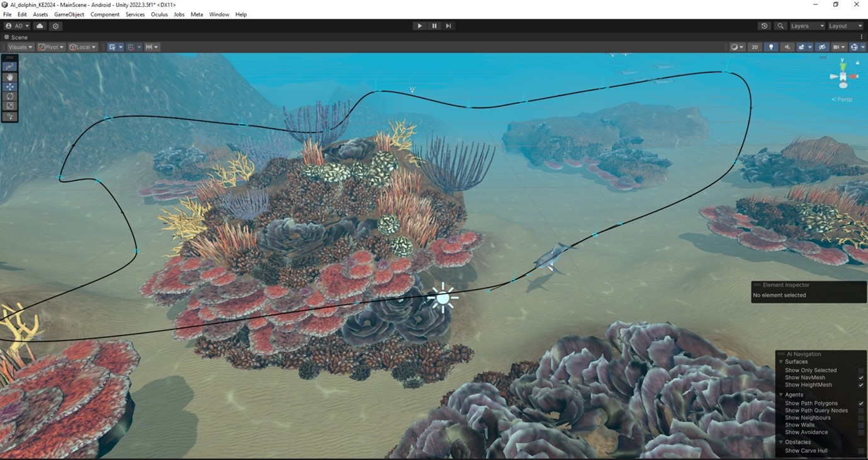
Task: Open the File menu
Action: 8,14
